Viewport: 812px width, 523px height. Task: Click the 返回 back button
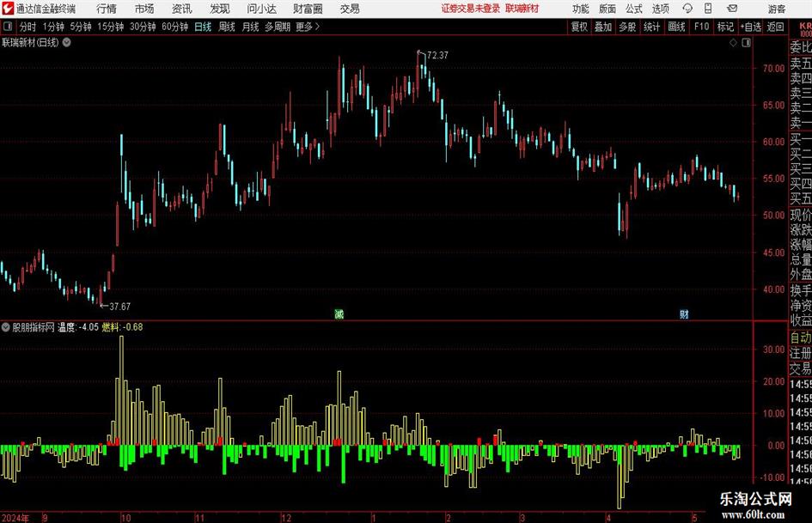tap(775, 27)
